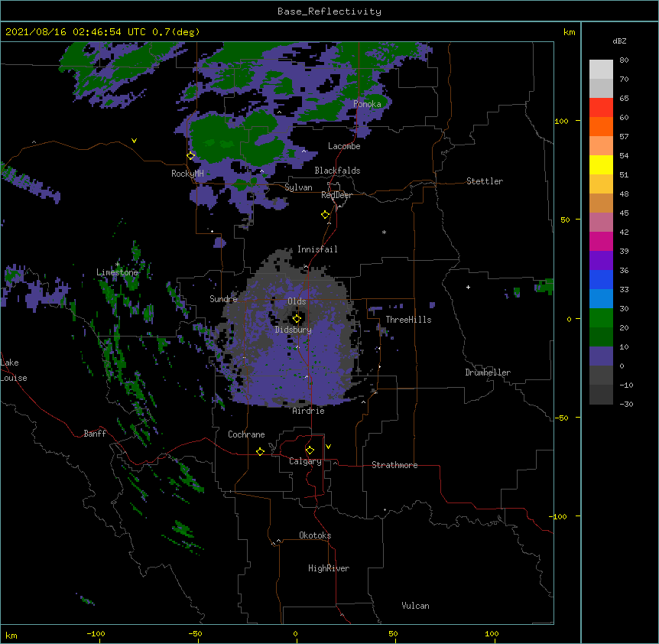Screen dimensions: 659x644
Task: Click the white asterisk marker east of Innisfail
Action: pos(384,232)
